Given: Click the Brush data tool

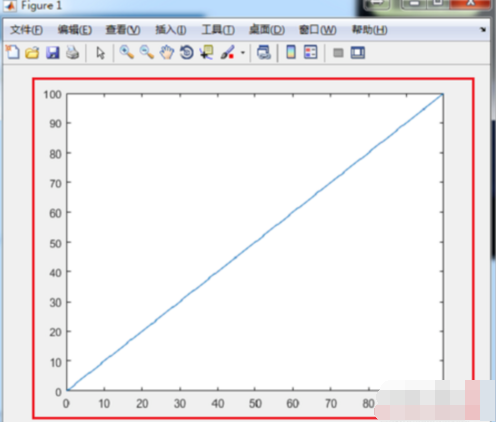Looking at the screenshot, I should click(x=228, y=53).
